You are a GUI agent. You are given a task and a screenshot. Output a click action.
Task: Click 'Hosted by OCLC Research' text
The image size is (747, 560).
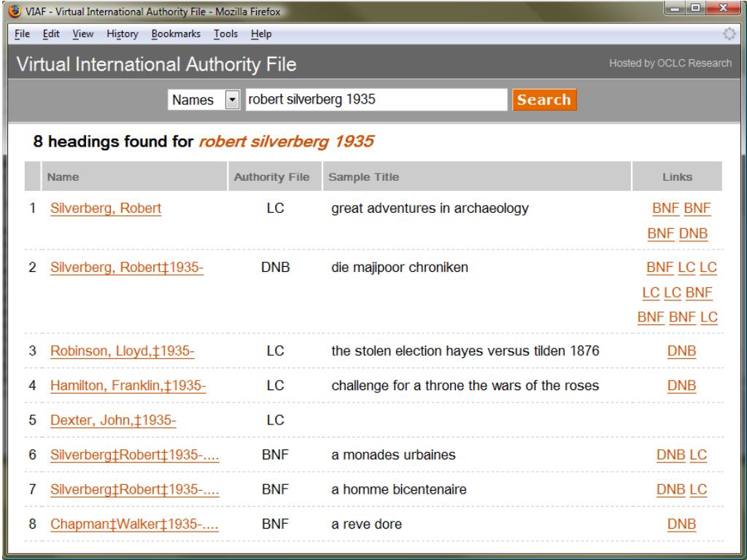[x=670, y=63]
